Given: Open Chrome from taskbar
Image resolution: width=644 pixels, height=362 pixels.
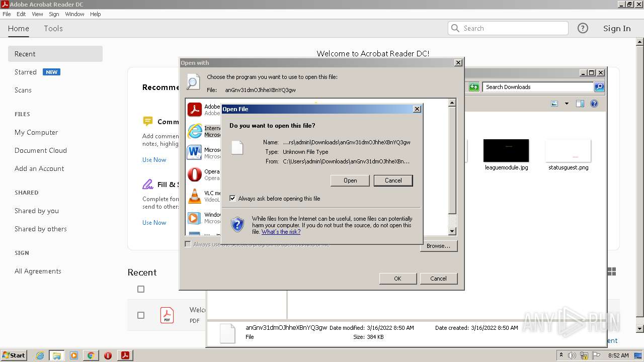Looking at the screenshot, I should [91, 355].
